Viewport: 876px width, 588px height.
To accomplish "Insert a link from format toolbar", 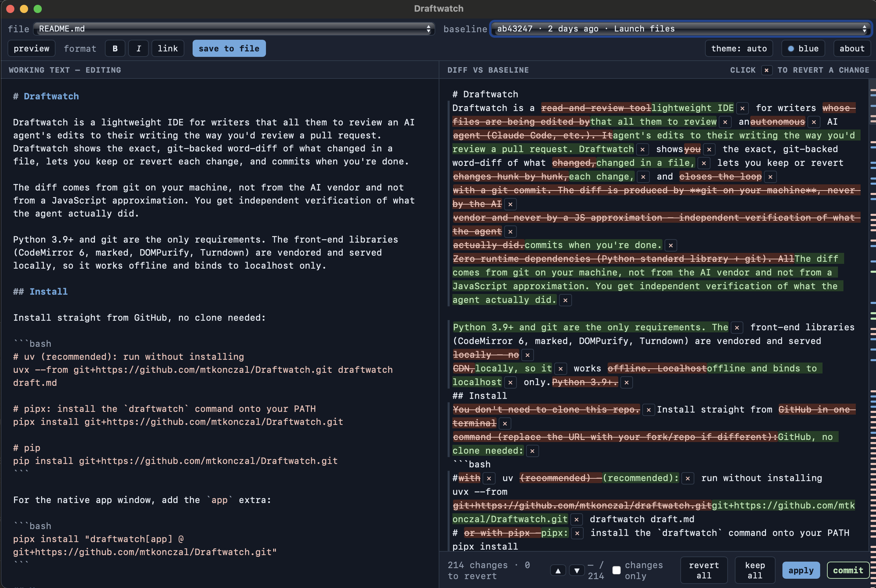I will [x=168, y=48].
